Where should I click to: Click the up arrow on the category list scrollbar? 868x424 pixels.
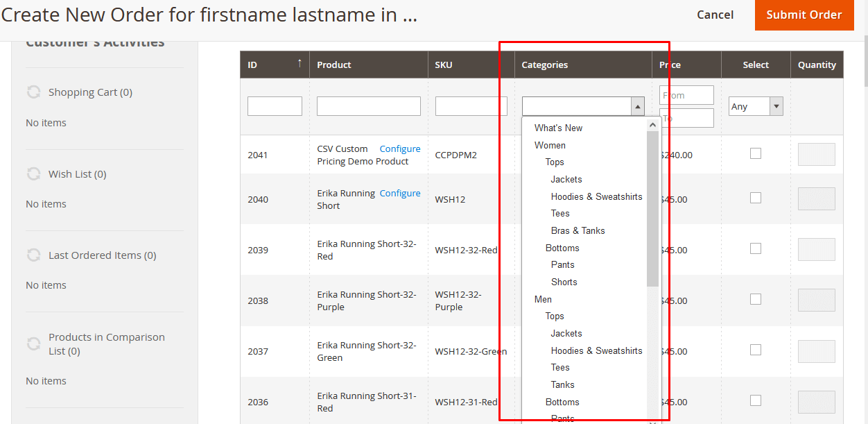[652, 124]
